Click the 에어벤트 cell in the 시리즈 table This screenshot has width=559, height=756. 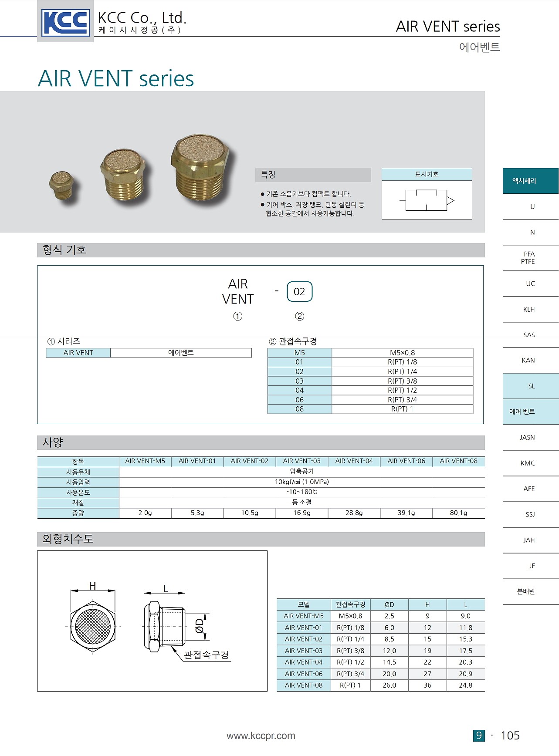click(181, 353)
